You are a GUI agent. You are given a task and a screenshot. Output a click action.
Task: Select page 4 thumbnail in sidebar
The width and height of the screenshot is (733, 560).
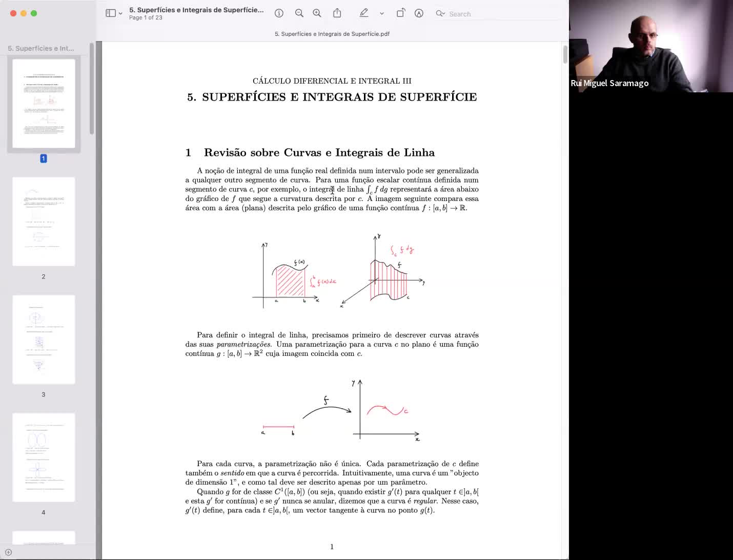[x=44, y=457]
